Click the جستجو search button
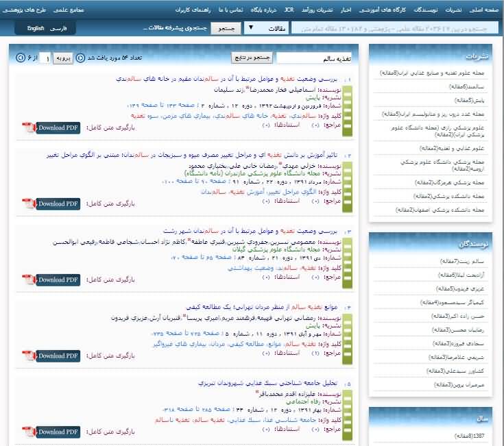This screenshot has height=446, width=504. [x=226, y=29]
